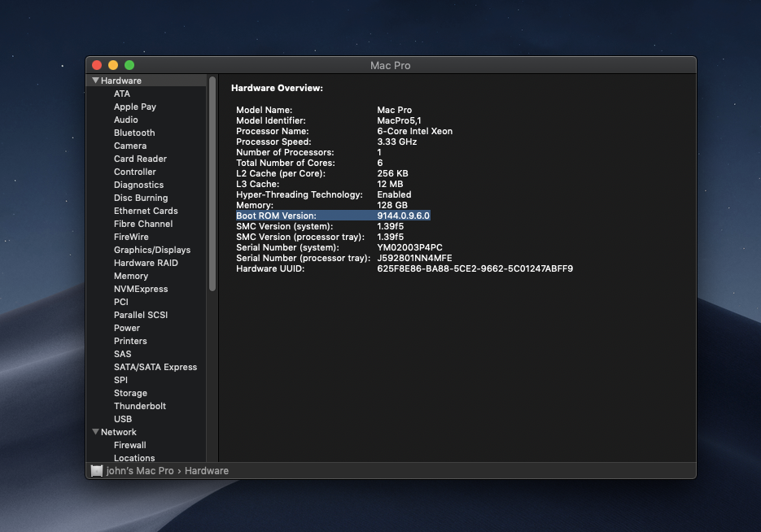This screenshot has height=532, width=761.
Task: Open the Diagnostics section
Action: coord(139,185)
